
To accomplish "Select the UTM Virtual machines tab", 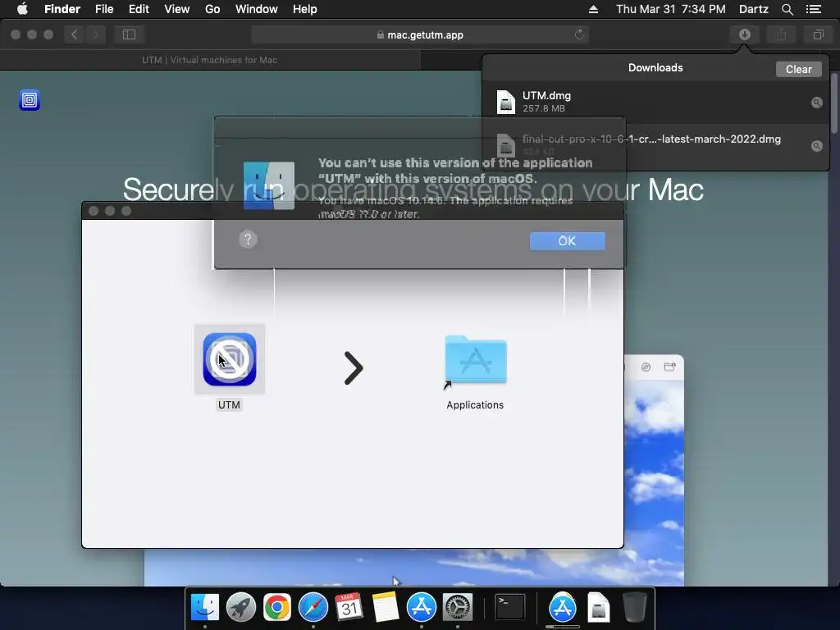I will coord(209,60).
